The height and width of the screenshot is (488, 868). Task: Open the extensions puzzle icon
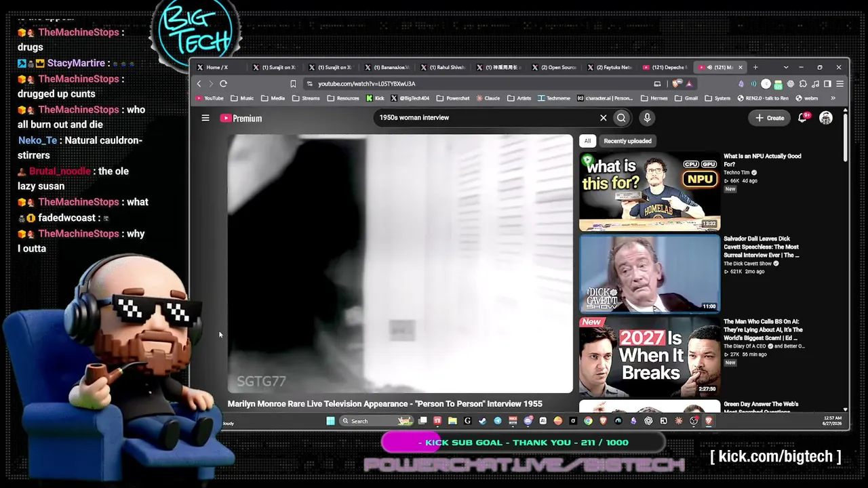click(803, 83)
